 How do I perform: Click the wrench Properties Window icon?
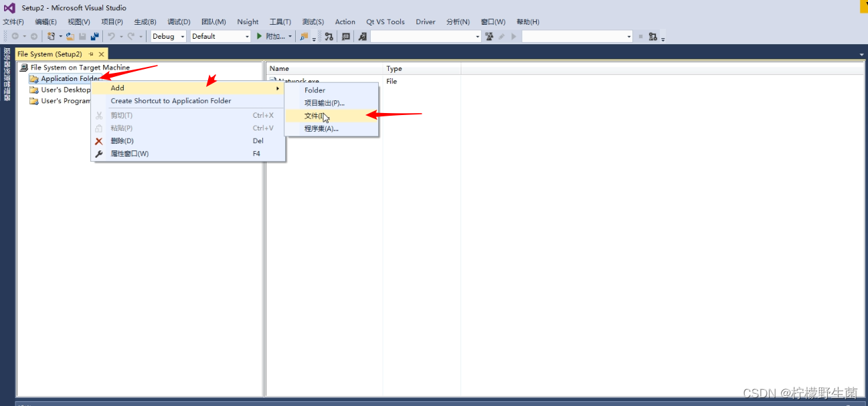(x=99, y=154)
